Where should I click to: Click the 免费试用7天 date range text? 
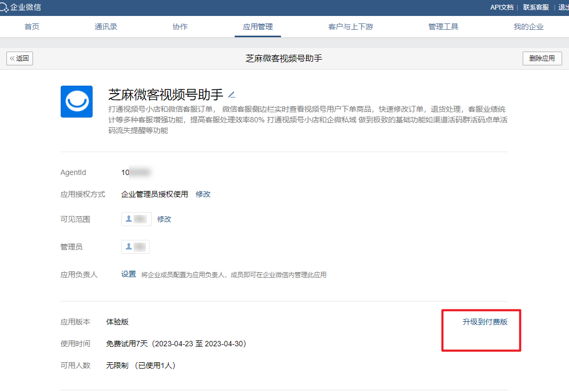tap(176, 344)
